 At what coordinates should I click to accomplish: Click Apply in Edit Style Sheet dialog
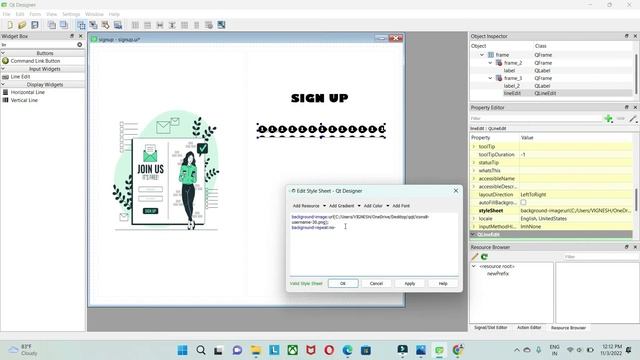click(410, 283)
